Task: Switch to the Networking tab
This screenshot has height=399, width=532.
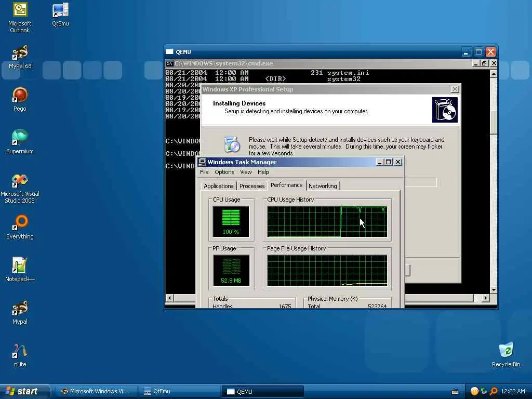Action: [x=323, y=186]
